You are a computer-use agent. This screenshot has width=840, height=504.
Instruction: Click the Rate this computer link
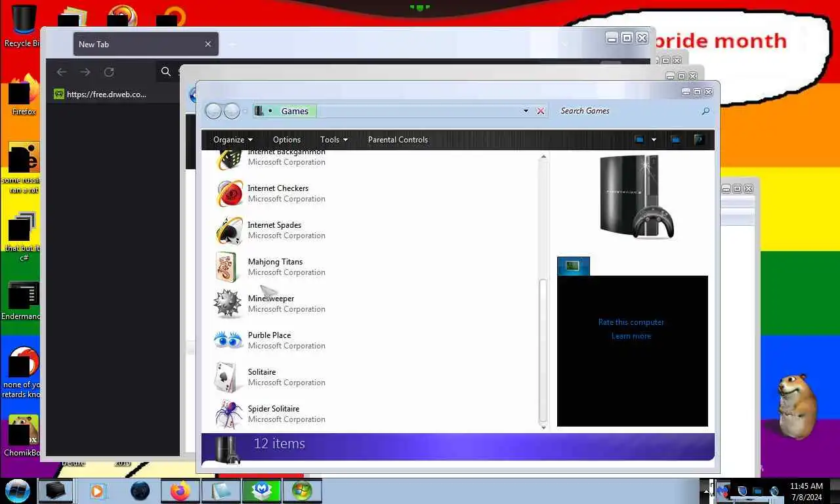(x=631, y=322)
